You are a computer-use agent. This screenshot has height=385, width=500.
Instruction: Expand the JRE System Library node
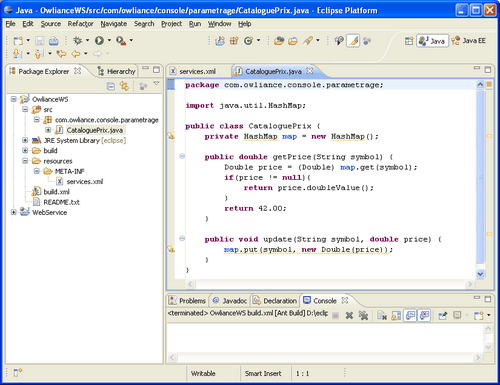tap(25, 140)
